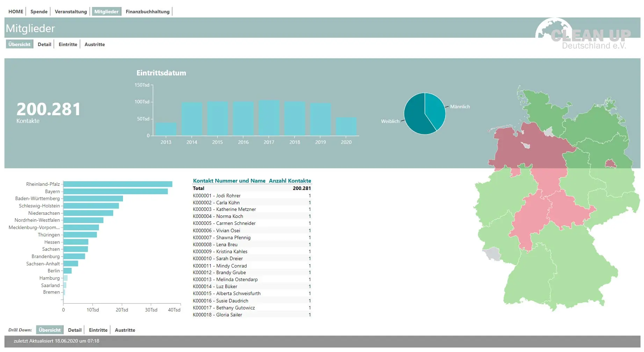The width and height of the screenshot is (644, 352).
Task: Select the Saarland label in bar chart
Action: 50,285
